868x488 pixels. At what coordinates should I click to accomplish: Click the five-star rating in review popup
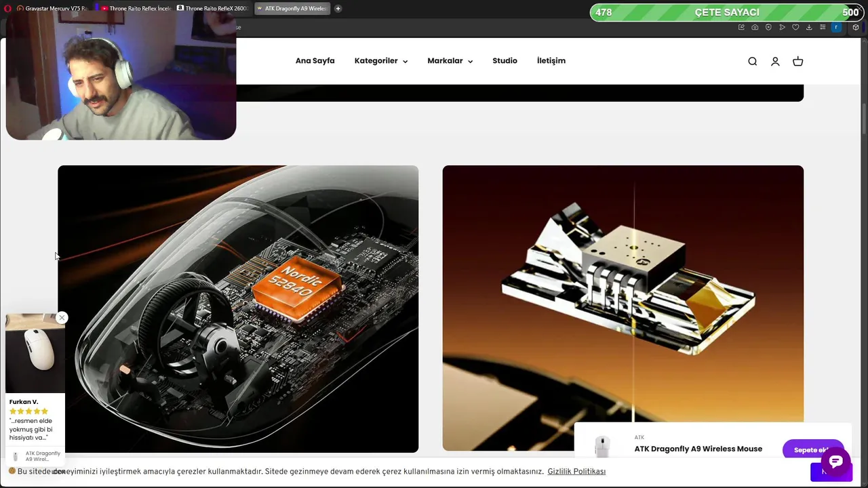tap(29, 411)
